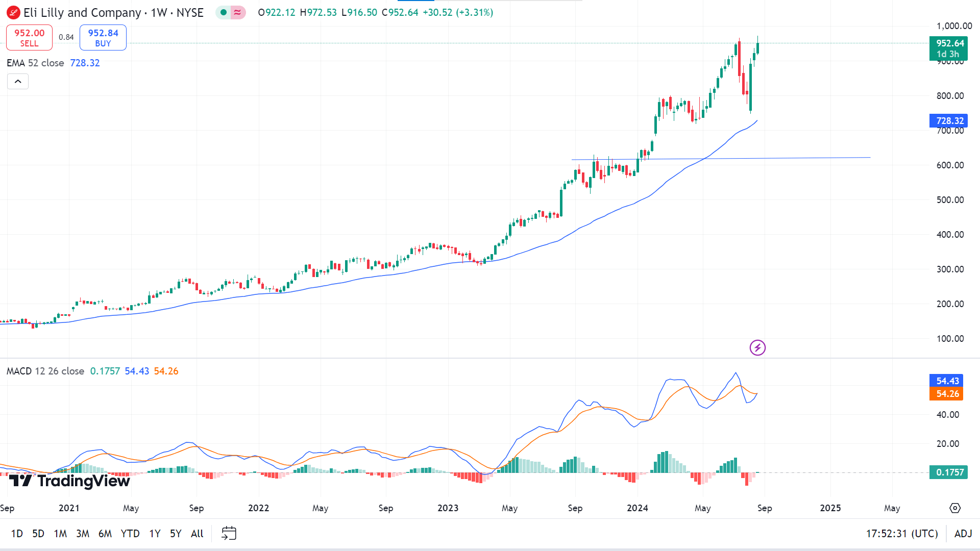Open chart settings gear icon
Screen dimensions: 980x551
[x=955, y=508]
